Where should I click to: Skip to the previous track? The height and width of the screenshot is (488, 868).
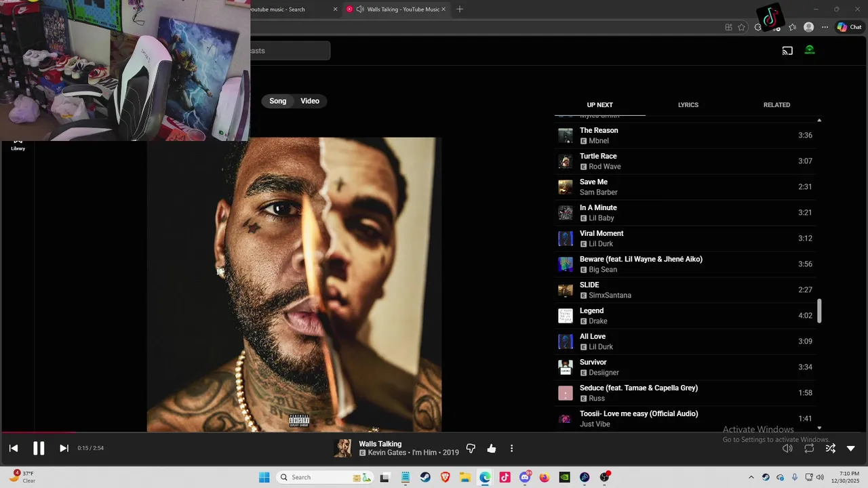click(14, 448)
